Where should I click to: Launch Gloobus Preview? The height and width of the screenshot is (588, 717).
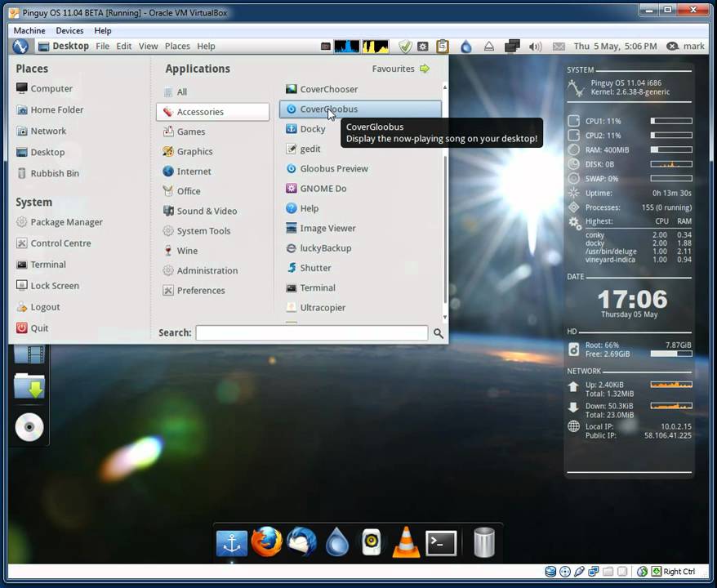point(360,169)
